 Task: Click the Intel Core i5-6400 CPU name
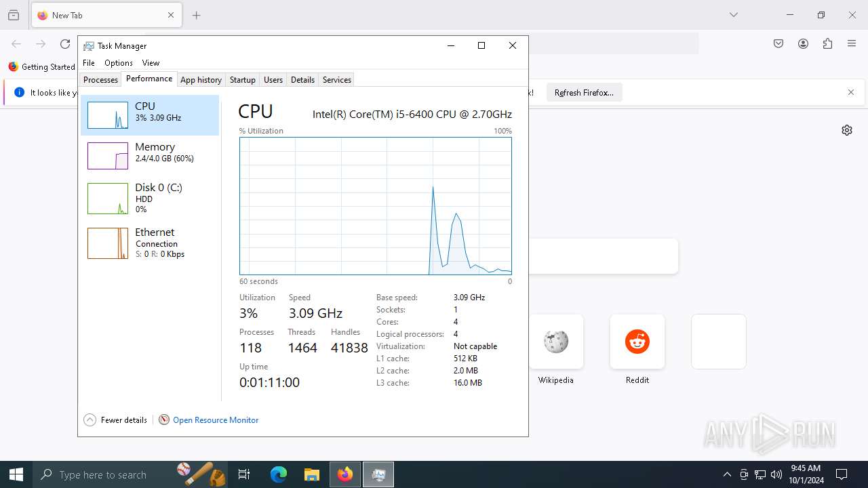click(x=412, y=114)
